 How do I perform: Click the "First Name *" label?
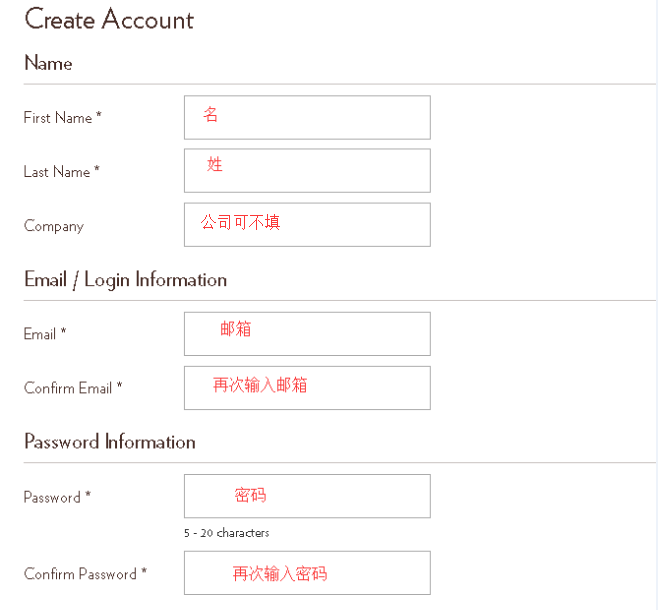(62, 118)
